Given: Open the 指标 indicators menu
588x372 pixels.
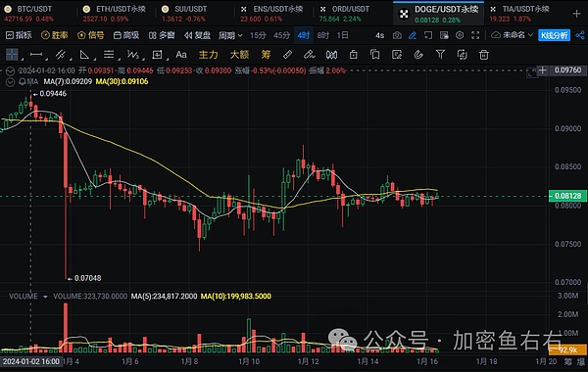Looking at the screenshot, I should coord(19,35).
